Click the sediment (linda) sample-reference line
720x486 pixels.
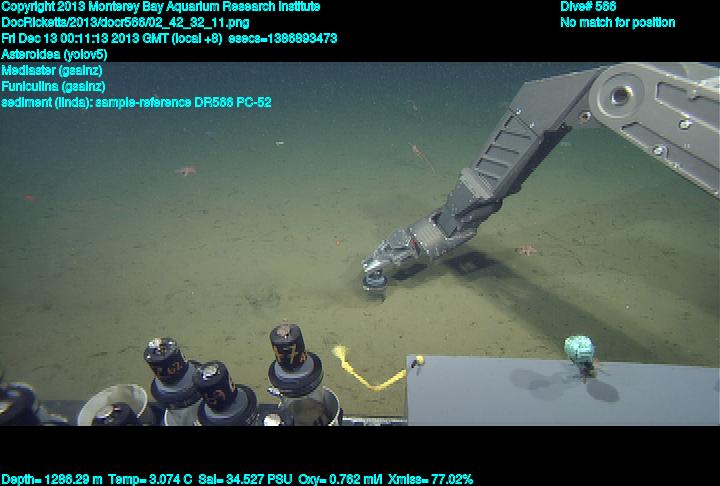point(136,102)
